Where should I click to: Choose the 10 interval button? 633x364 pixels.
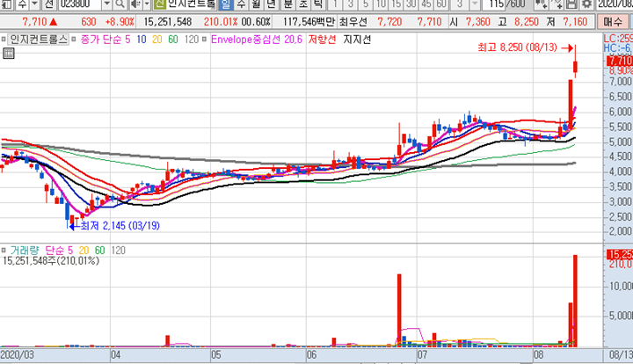click(x=381, y=4)
